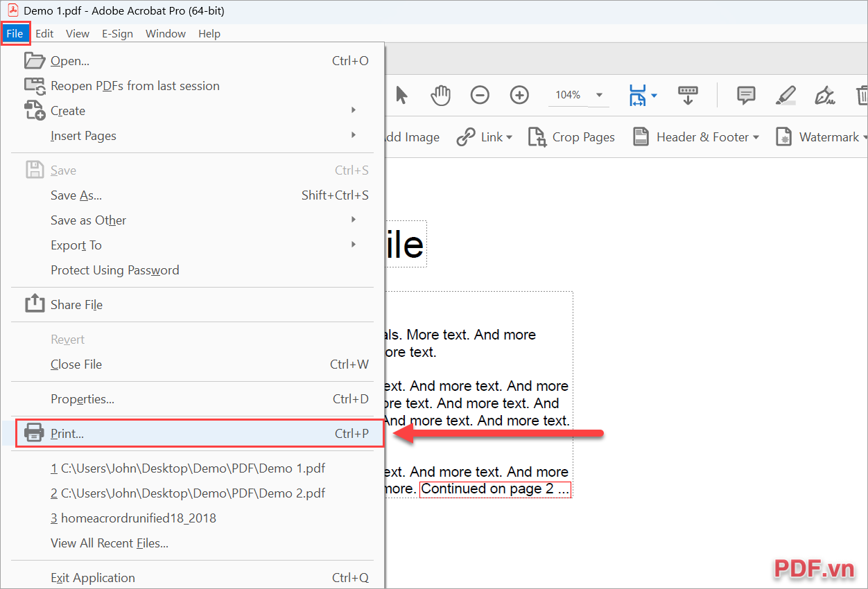
Task: Zoom out with the minus icon
Action: (x=480, y=95)
